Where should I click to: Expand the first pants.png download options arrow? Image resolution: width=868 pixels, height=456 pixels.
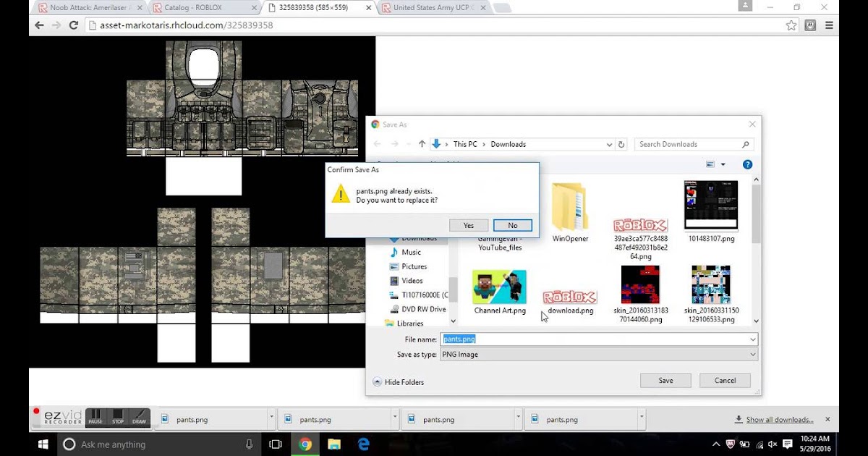tap(271, 418)
